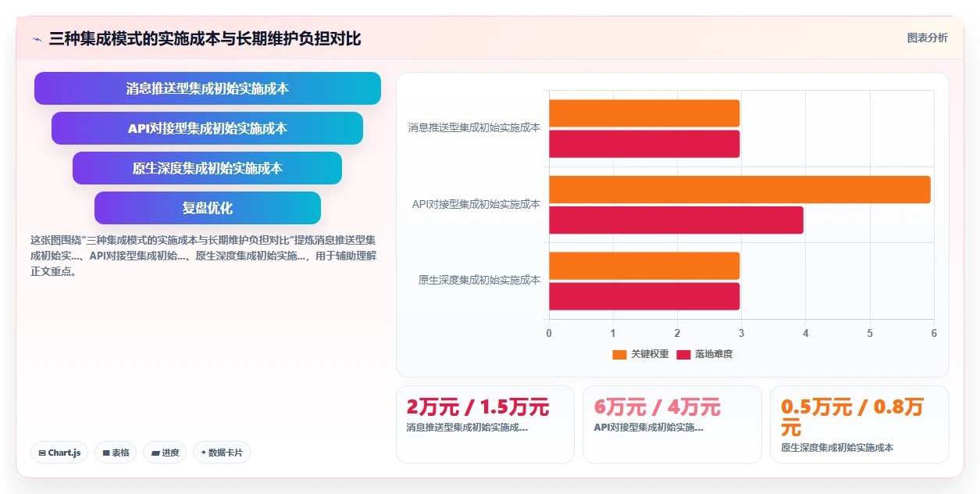980x494 pixels.
Task: Toggle the 关键权重 legend orange swatch
Action: pos(619,354)
